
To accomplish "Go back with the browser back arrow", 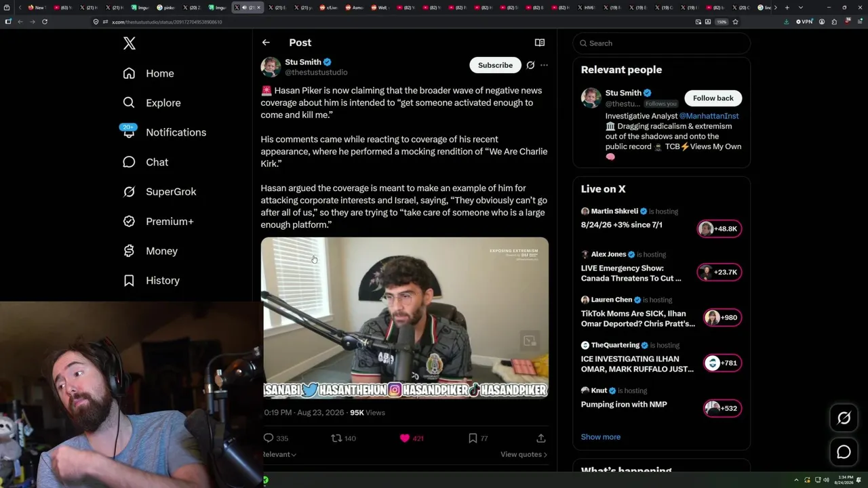I will 20,22.
